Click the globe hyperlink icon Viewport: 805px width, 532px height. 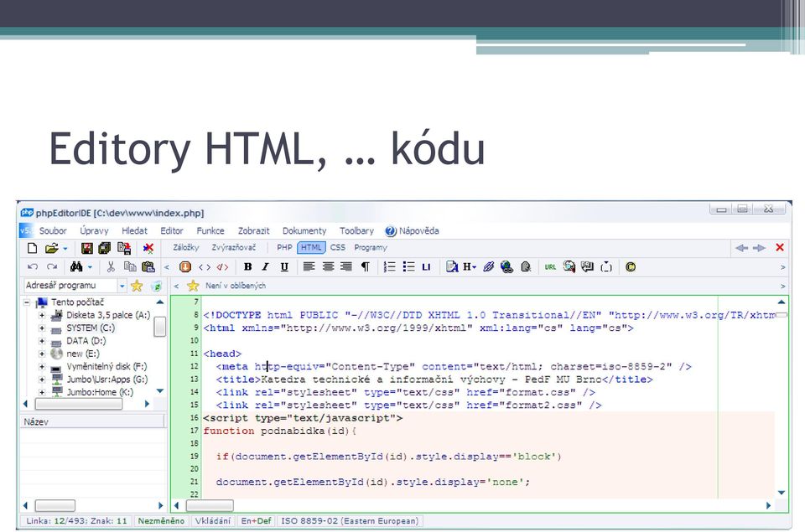(506, 266)
